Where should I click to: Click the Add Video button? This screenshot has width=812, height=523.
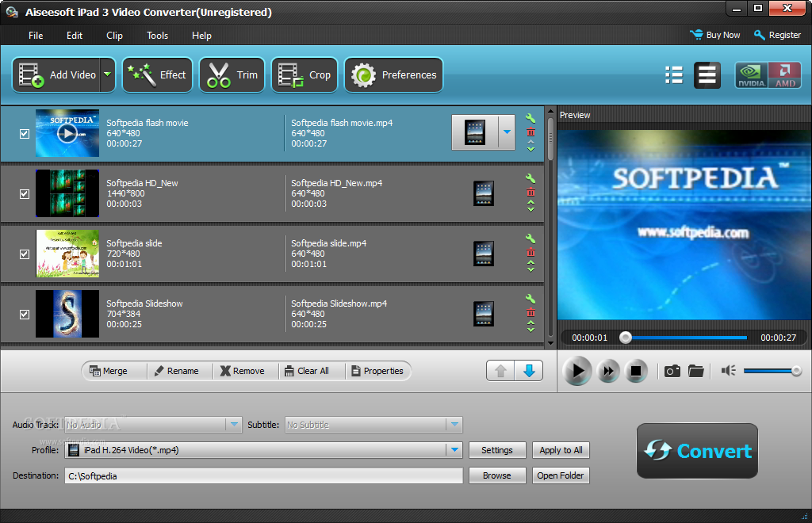pos(56,75)
